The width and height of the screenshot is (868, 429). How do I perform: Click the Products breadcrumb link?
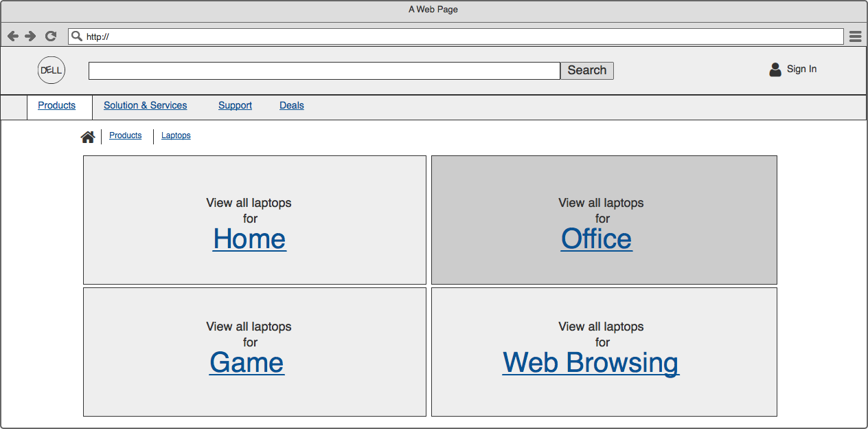125,135
